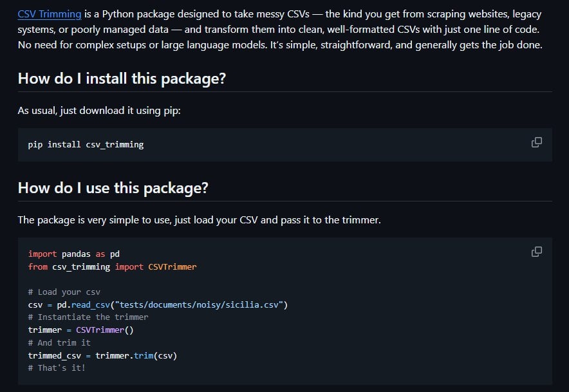Open the CSV Trimming hyperlink

[50, 14]
